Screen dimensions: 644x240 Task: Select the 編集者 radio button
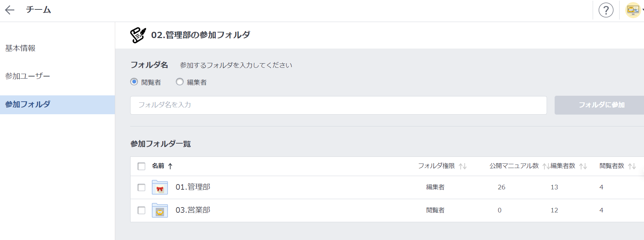180,82
